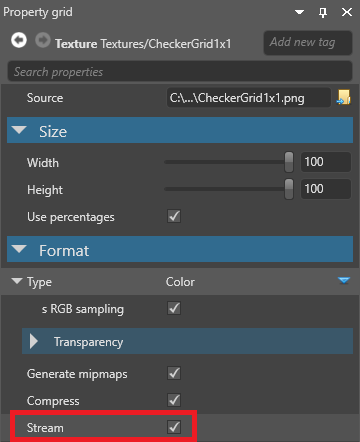Click the forward navigation arrow icon
Screen dimensions: 360x442
pos(43,40)
